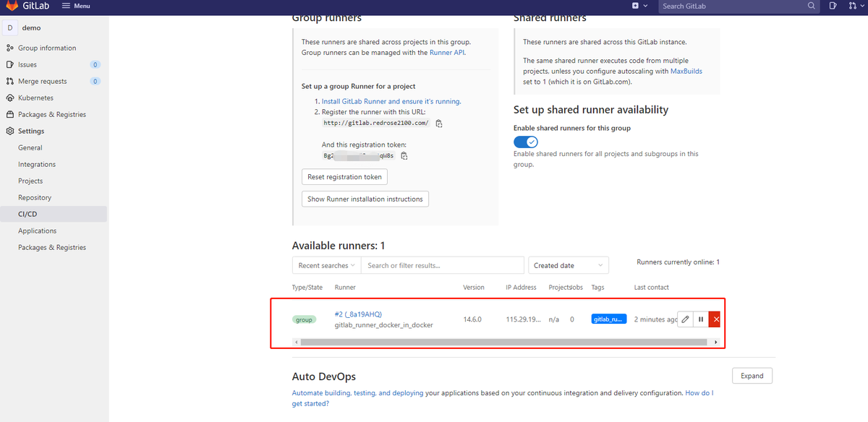Follow Automate building, testing, and deploying link
Viewport: 868px width, 422px height.
[357, 393]
